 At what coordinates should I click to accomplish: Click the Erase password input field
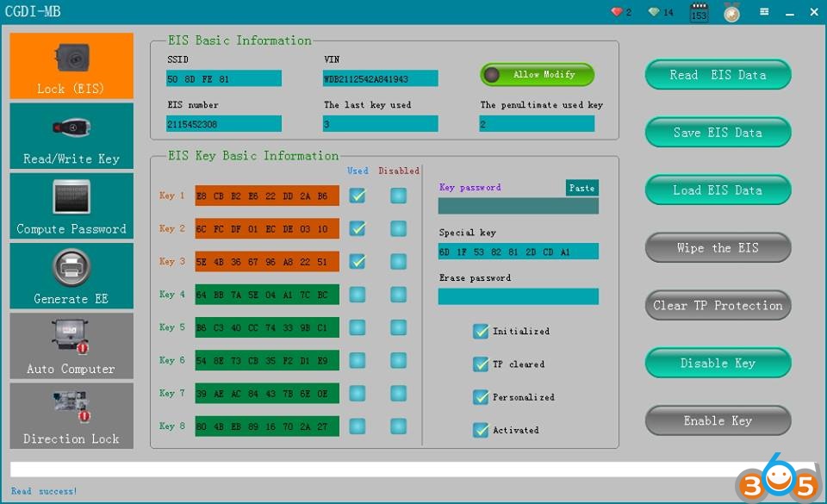[518, 296]
